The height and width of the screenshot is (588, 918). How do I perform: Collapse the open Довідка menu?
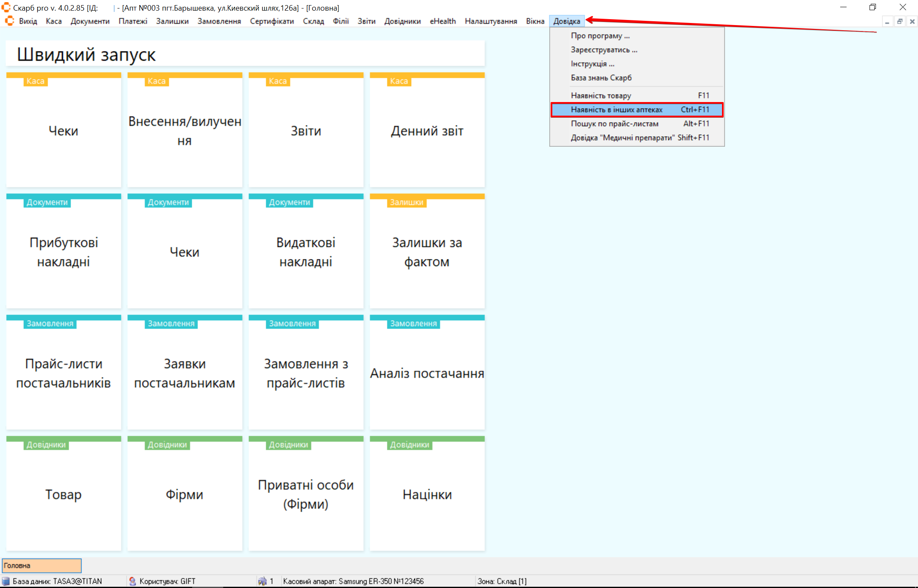click(566, 21)
